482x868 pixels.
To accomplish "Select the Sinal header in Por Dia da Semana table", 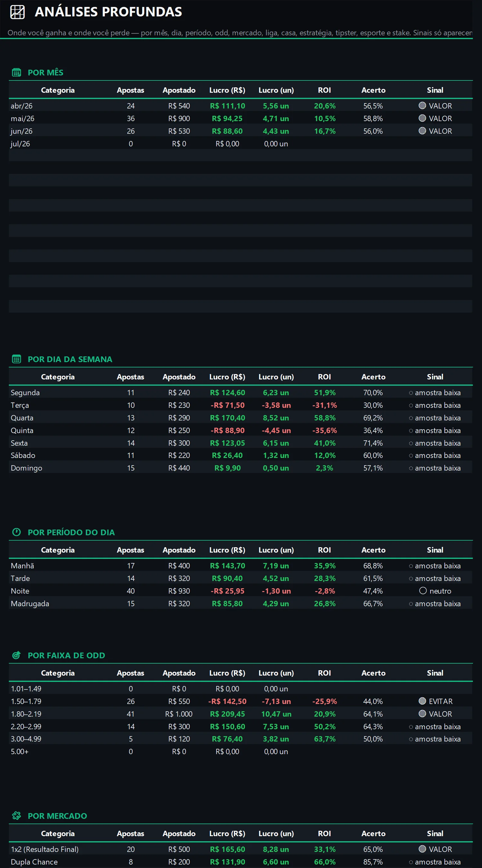I will [435, 377].
